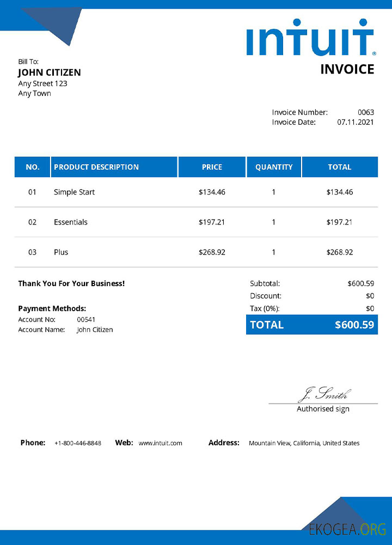Click the Plus product description

coord(61,252)
